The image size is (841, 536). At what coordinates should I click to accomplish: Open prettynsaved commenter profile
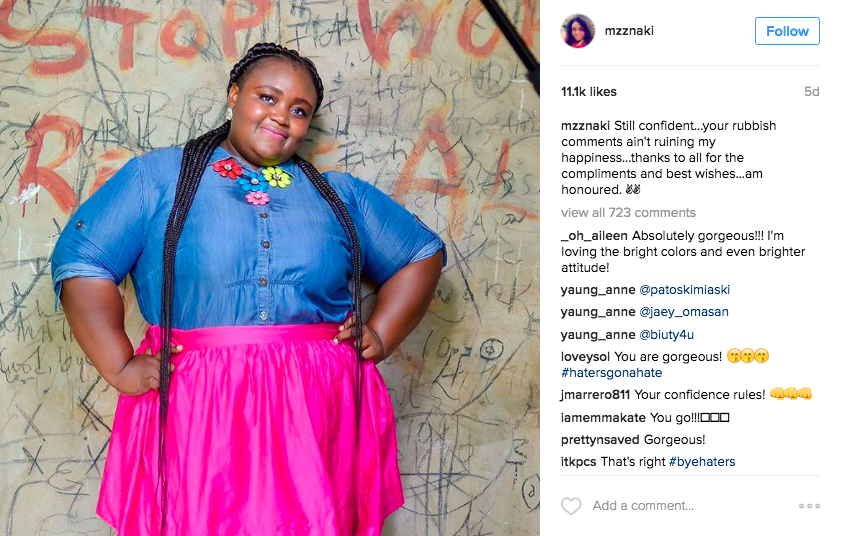[x=600, y=440]
